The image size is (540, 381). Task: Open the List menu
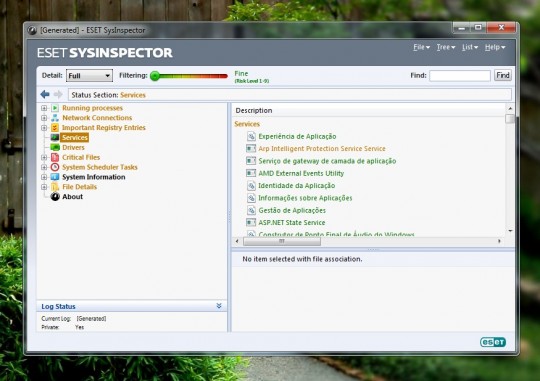point(470,47)
